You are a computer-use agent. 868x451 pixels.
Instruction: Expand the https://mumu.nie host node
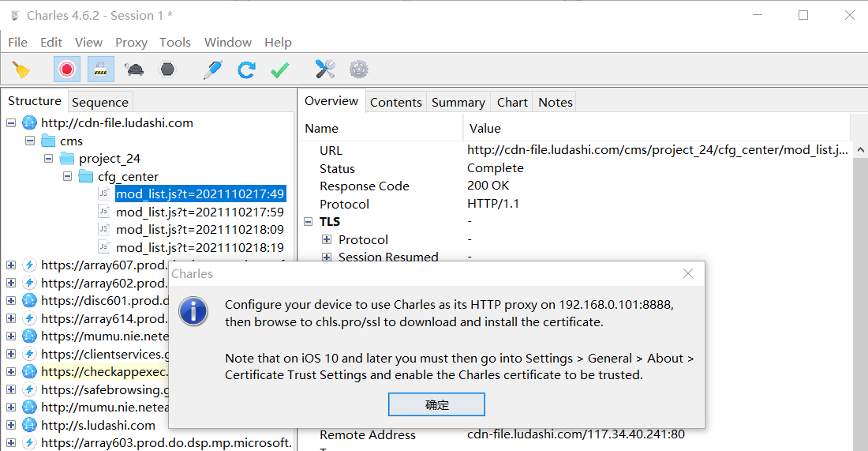(x=11, y=336)
